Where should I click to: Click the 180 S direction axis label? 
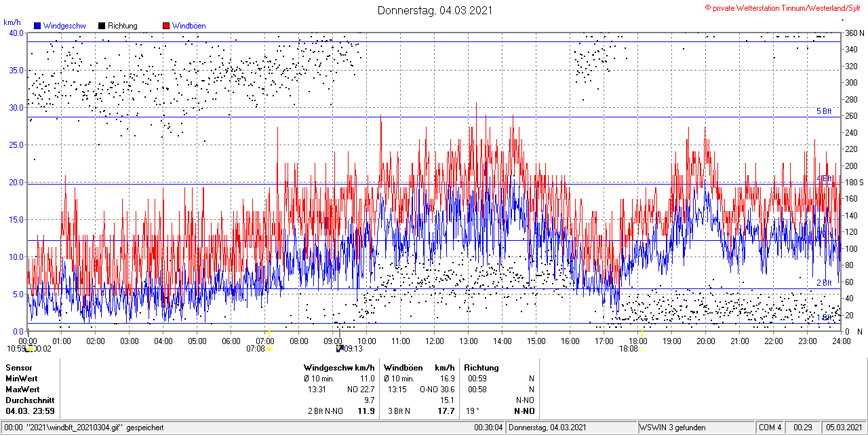pos(854,182)
